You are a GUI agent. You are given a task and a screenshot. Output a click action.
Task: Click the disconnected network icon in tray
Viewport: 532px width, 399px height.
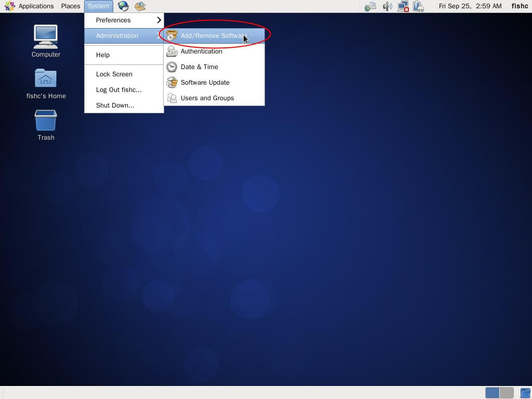click(403, 6)
